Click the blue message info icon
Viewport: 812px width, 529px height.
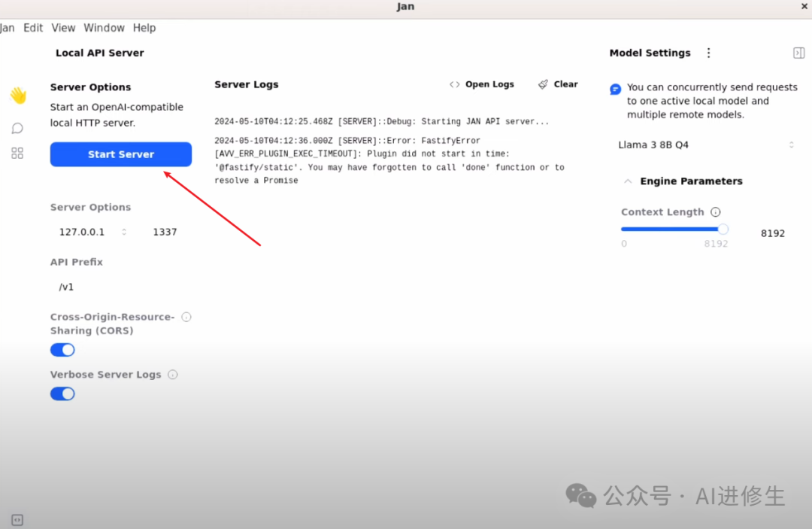point(615,89)
